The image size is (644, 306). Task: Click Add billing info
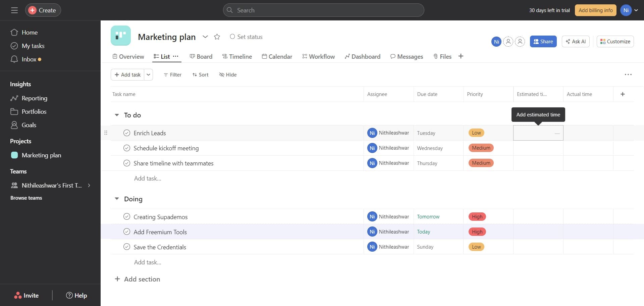tap(595, 10)
